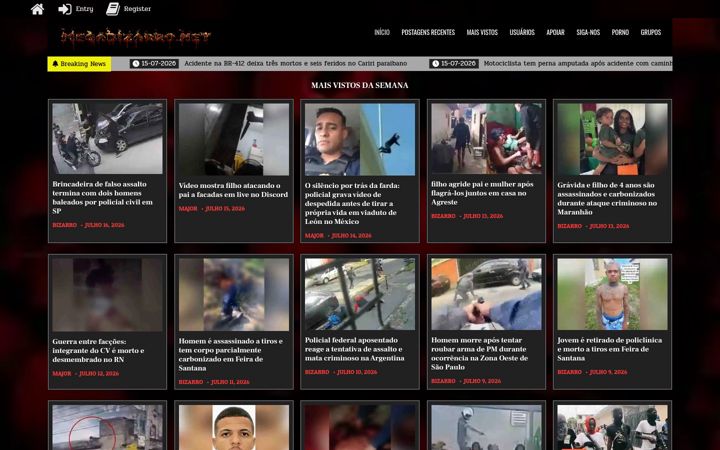Open headline 'filho agride pai e mulher'
The width and height of the screenshot is (720, 450).
pos(482,193)
